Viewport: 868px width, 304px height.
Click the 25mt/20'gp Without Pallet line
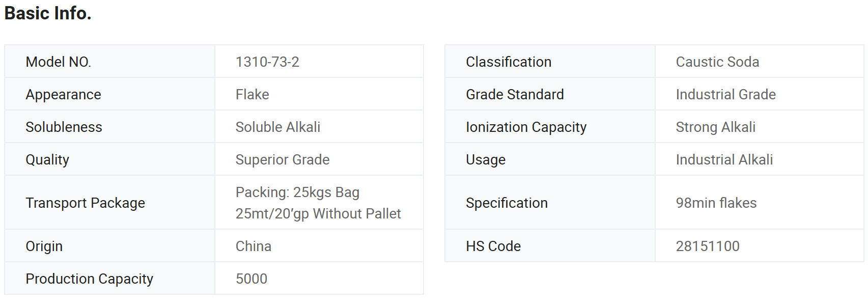318,214
